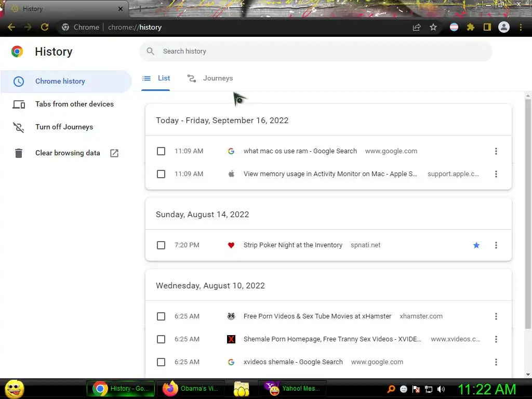Open the folder icon on taskbar

tap(241, 389)
